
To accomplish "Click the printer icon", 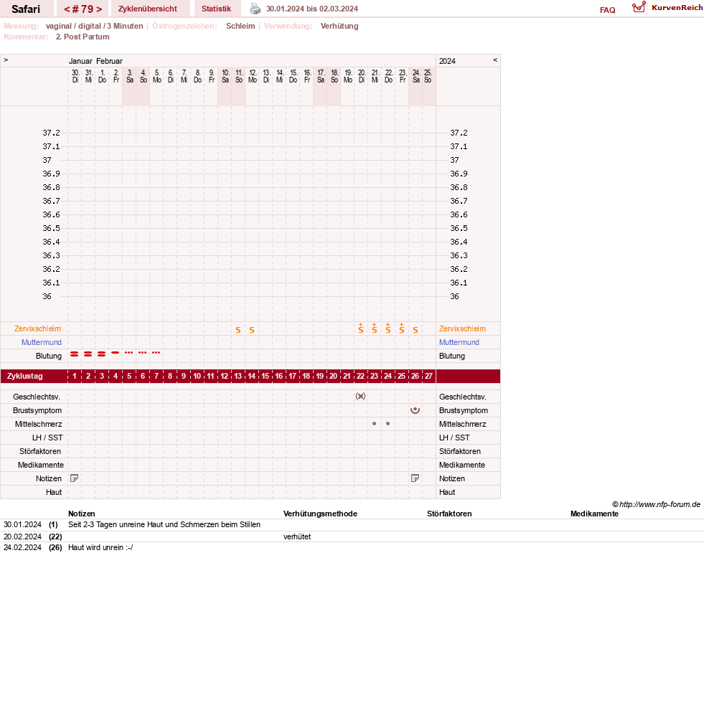I will pyautogui.click(x=255, y=9).
